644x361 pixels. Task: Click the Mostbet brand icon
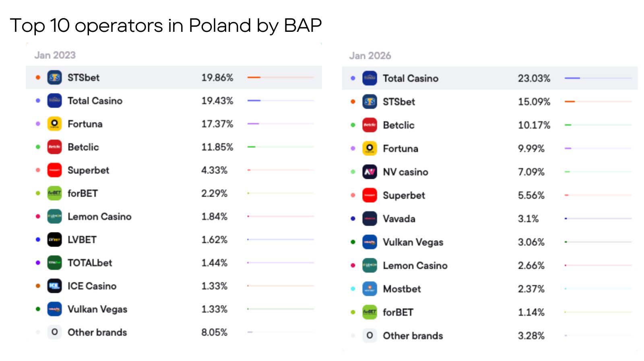(369, 289)
